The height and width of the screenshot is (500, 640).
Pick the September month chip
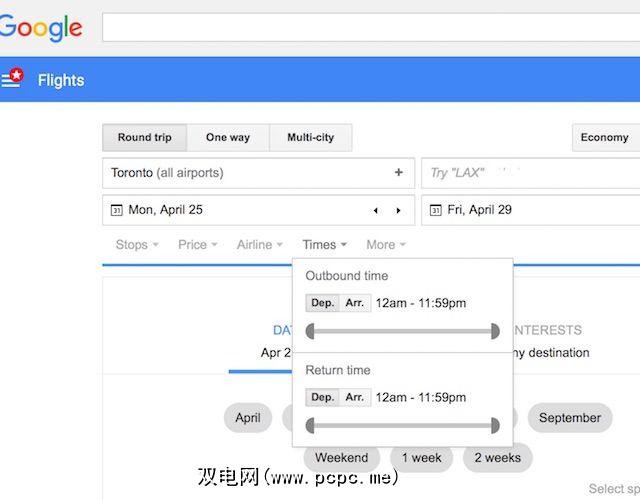570,418
